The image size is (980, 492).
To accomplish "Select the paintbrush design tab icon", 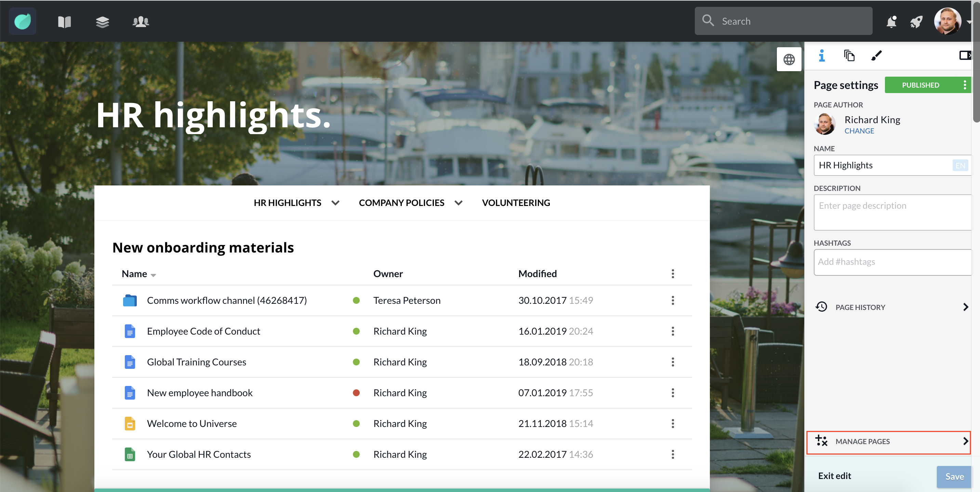I will click(x=876, y=56).
